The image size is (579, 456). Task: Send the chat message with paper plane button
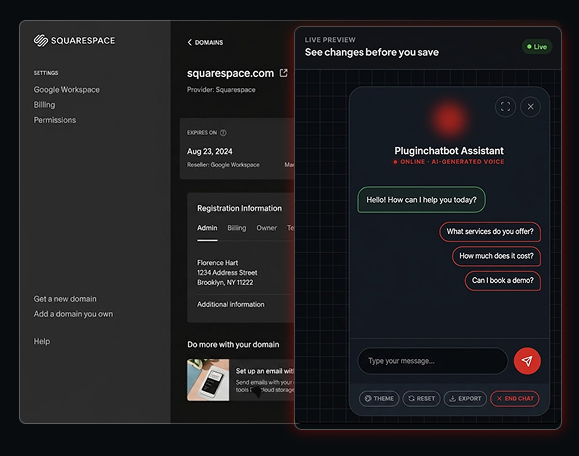(x=527, y=361)
